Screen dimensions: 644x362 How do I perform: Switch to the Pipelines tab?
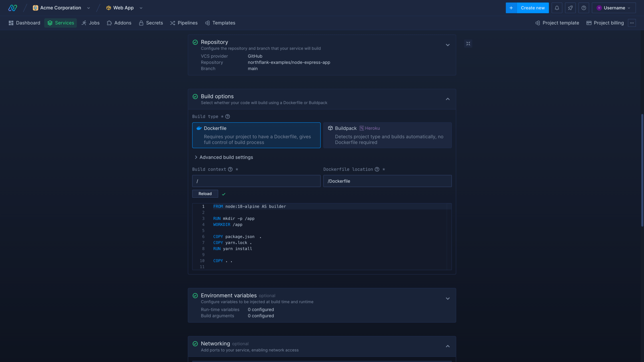[x=184, y=23]
